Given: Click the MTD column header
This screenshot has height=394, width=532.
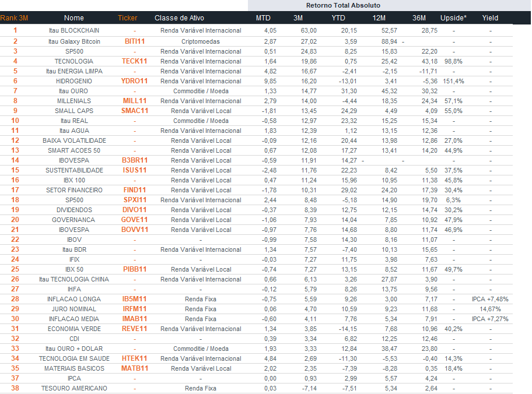Looking at the screenshot, I should 263,18.
